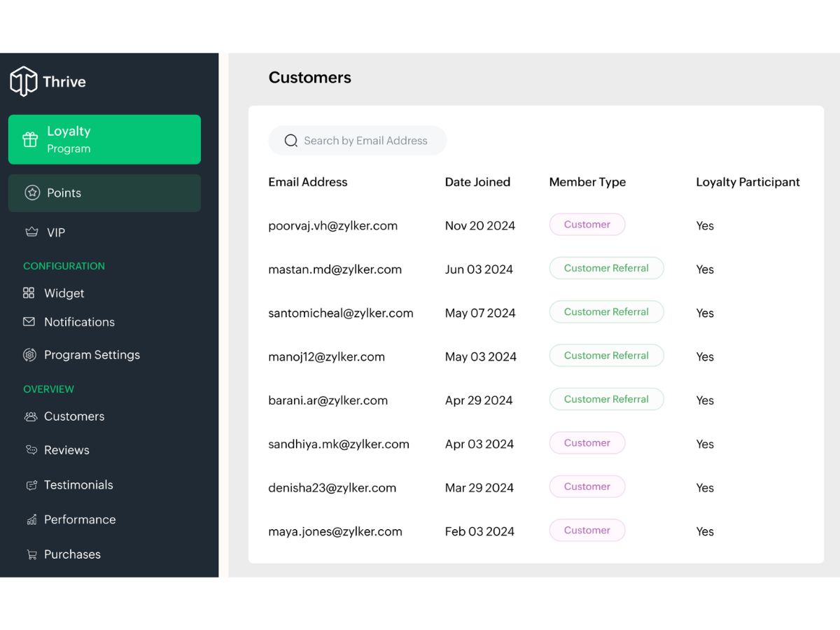Viewport: 840px width, 630px height.
Task: Click the Customer badge for poorvaj.vh
Action: (x=587, y=225)
